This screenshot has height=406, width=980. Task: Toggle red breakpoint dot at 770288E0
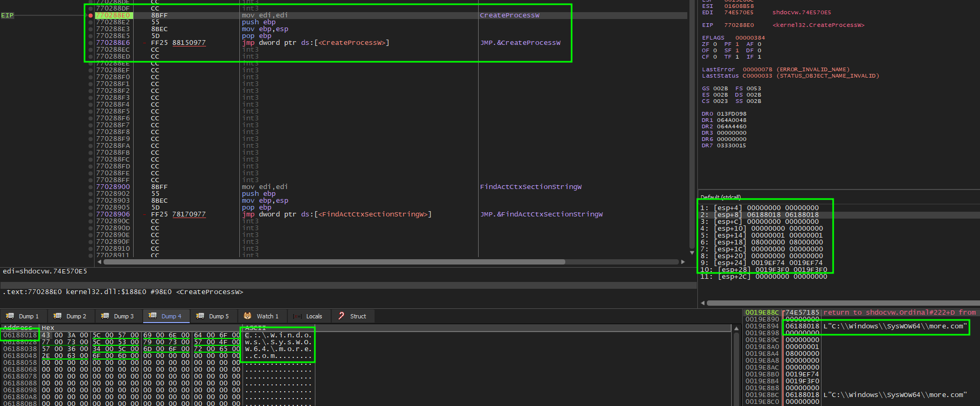(x=91, y=15)
